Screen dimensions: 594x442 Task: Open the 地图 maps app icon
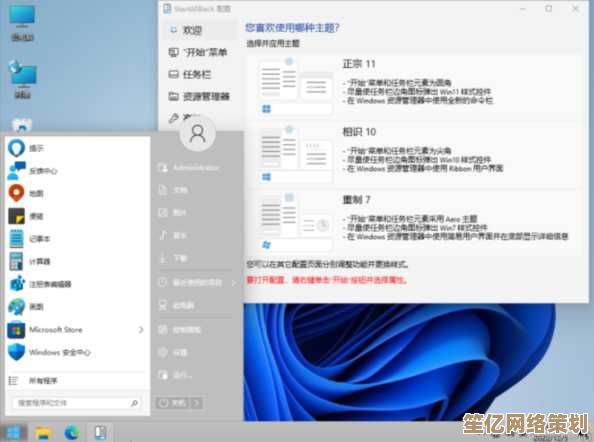[16, 194]
